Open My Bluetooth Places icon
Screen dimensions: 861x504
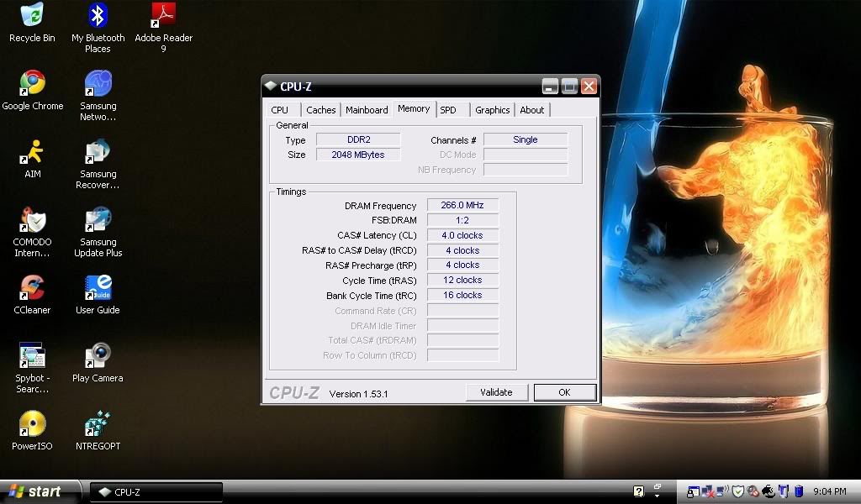[98, 17]
